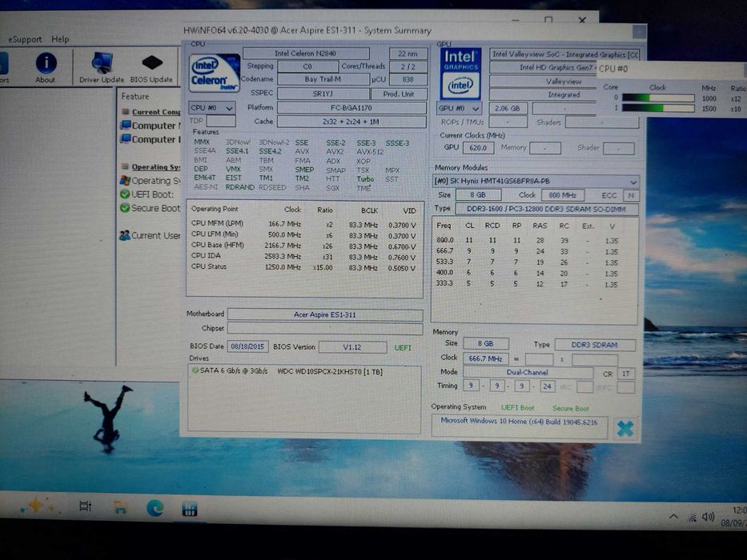Click the Core 0 clock bar
This screenshot has height=560, width=747.
[658, 98]
